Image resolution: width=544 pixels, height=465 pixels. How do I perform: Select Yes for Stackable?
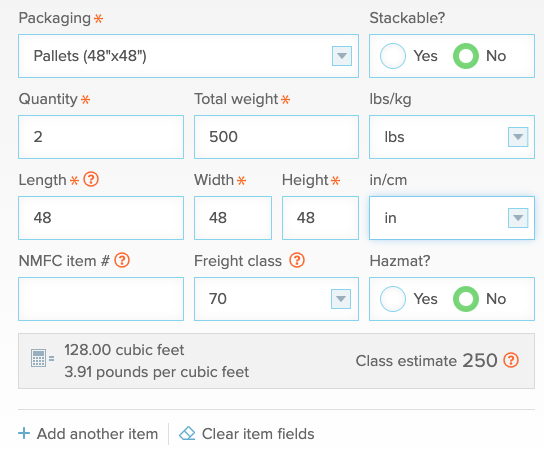tap(393, 56)
